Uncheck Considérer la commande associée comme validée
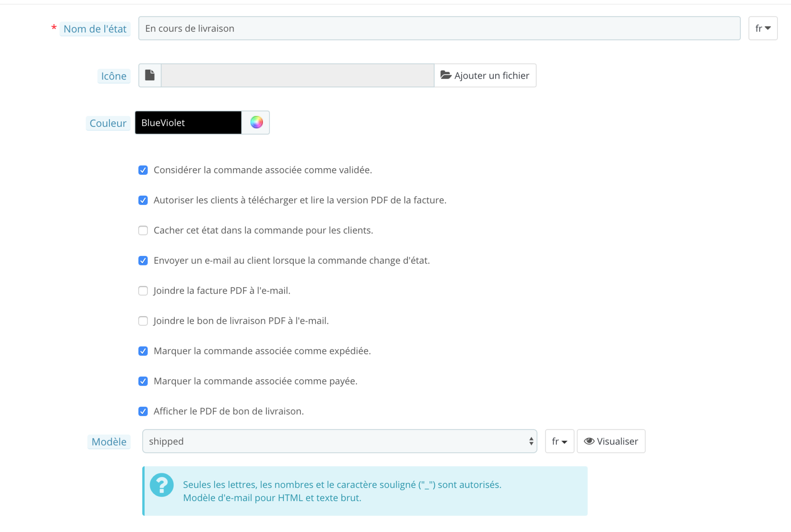 click(143, 170)
